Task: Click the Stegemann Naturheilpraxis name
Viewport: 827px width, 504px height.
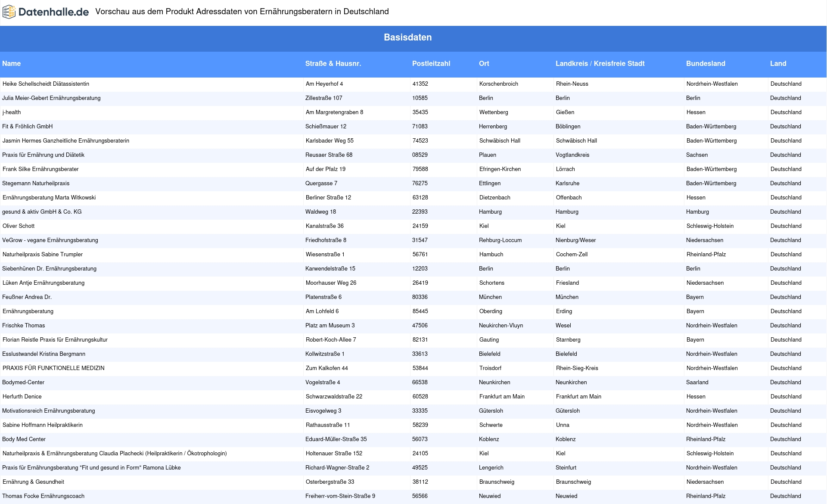Action: [36, 184]
